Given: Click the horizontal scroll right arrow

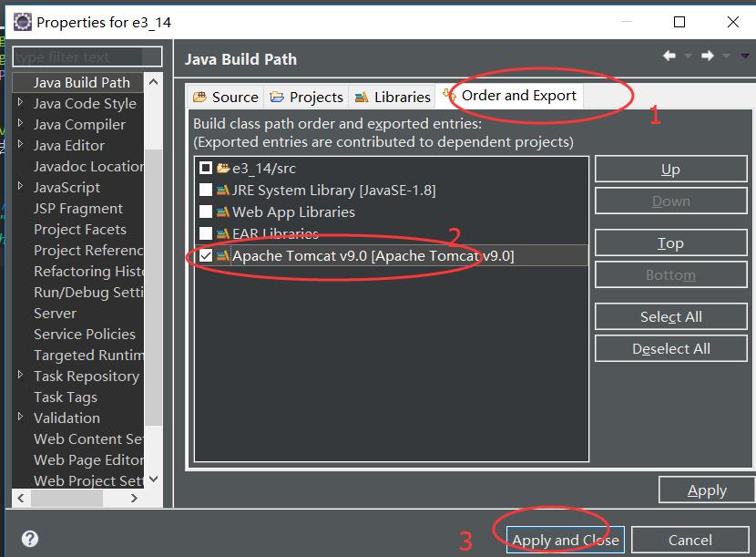Looking at the screenshot, I should click(x=134, y=498).
